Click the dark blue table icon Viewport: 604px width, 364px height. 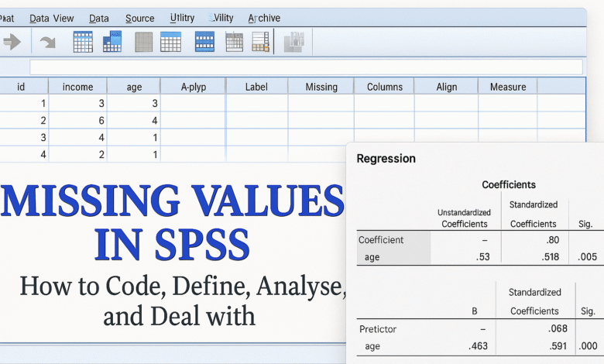pyautogui.click(x=204, y=42)
